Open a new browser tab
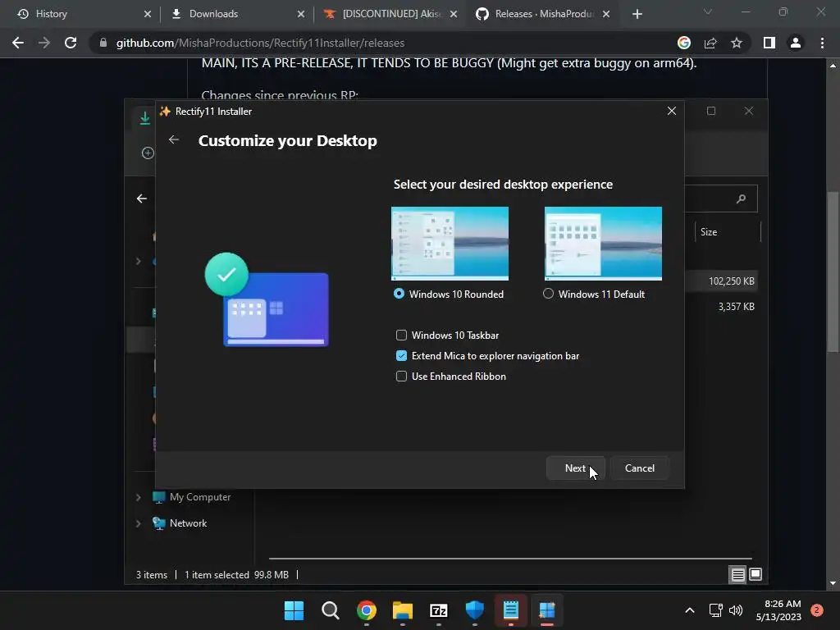The width and height of the screenshot is (840, 630). pos(637,14)
